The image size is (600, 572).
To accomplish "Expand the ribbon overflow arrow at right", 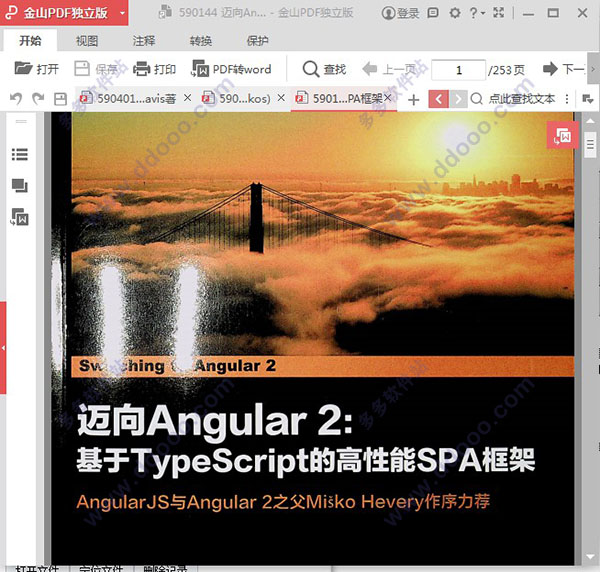I will (x=593, y=69).
